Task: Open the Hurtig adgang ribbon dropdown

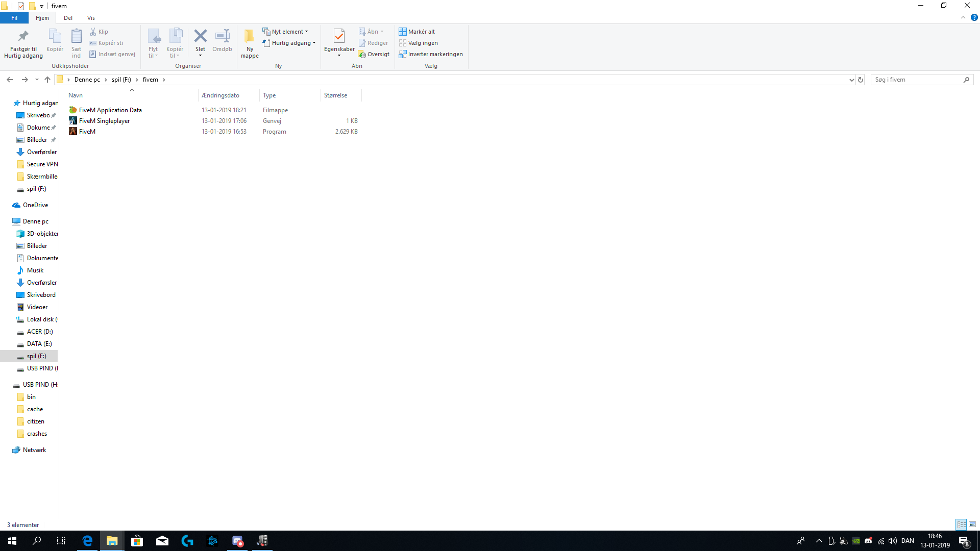Action: [289, 43]
